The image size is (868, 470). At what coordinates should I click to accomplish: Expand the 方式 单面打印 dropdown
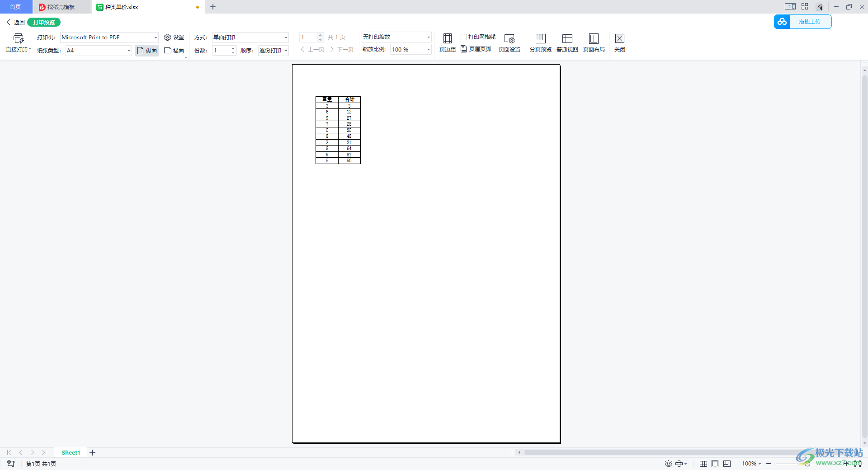click(x=286, y=38)
